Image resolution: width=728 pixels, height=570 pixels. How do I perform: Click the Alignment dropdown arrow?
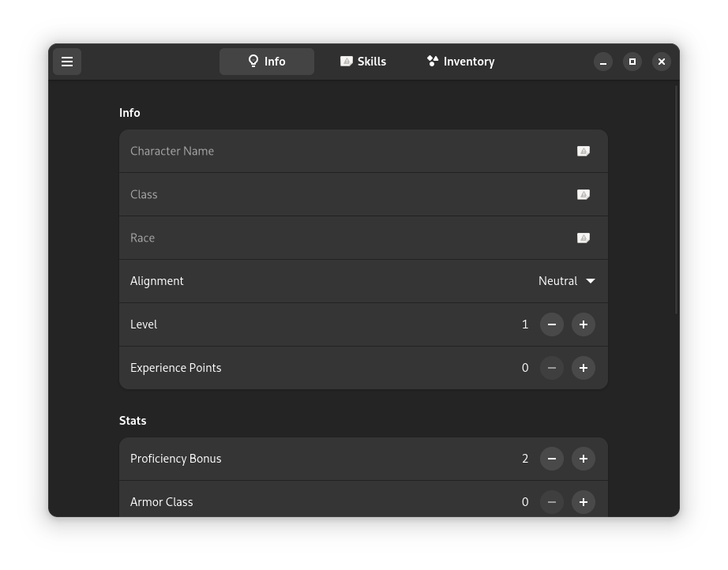[x=591, y=281]
